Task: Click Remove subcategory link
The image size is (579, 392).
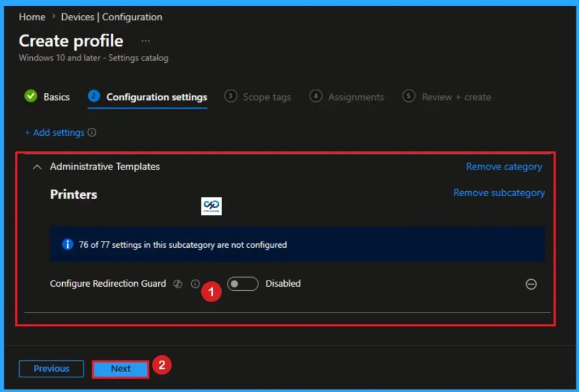Action: tap(499, 193)
